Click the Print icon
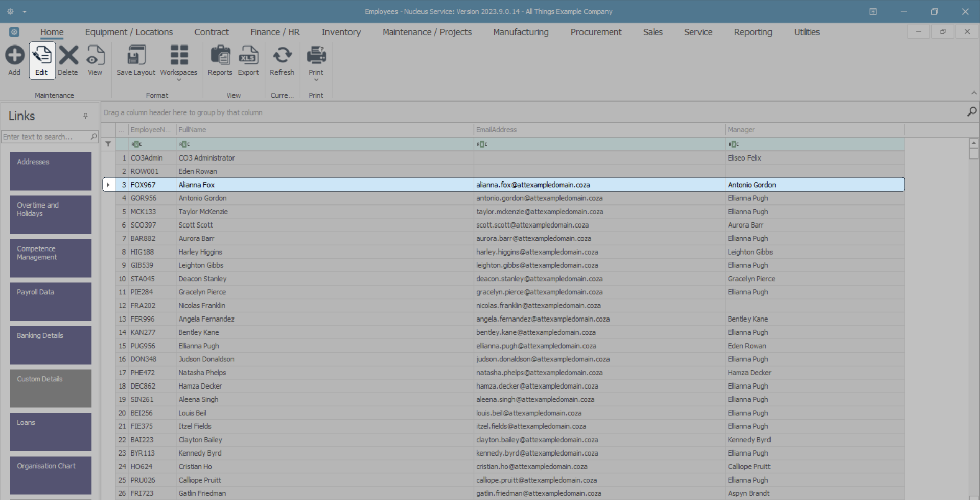Screen dimensions: 980x500 pyautogui.click(x=316, y=55)
